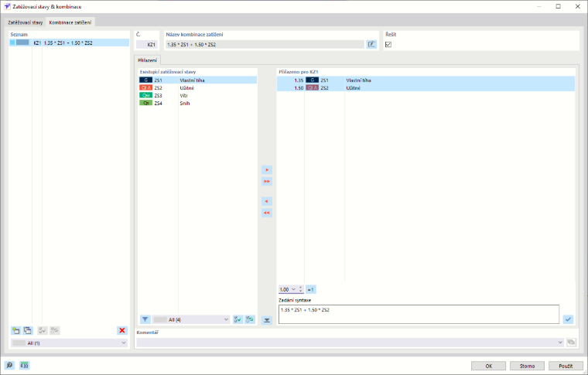Click the =1 factor button

pos(310,290)
